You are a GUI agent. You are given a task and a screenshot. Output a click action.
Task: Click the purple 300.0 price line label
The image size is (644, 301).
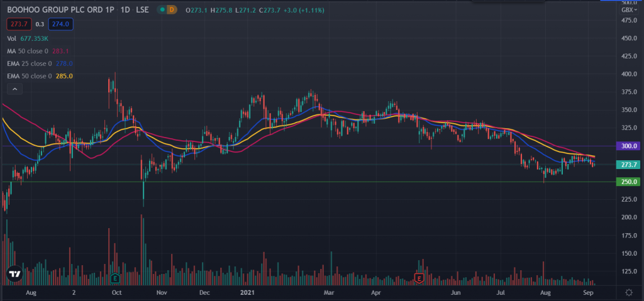[x=628, y=146]
